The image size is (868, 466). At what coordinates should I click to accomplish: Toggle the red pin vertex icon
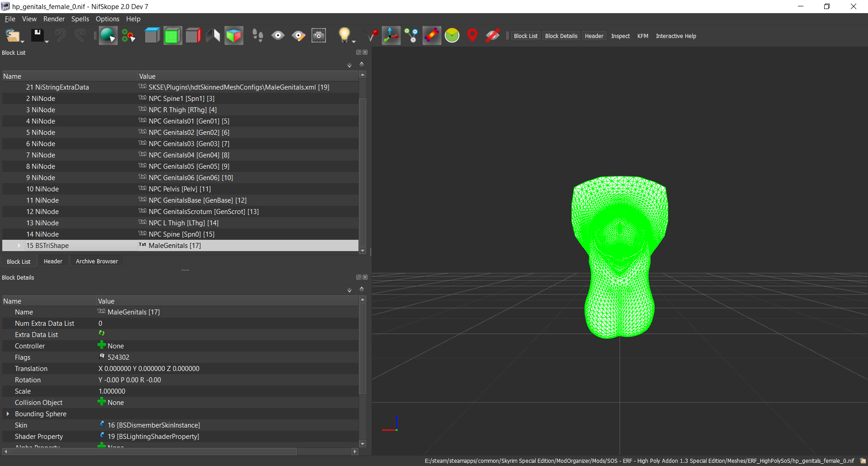(x=372, y=35)
